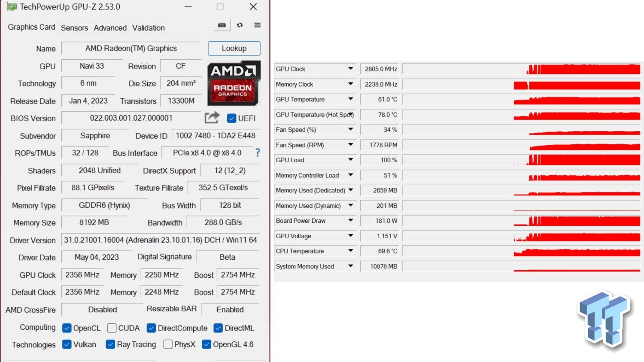This screenshot has height=362, width=644.
Task: Click the AMD Radeon Graphics logo
Action: pos(234,83)
